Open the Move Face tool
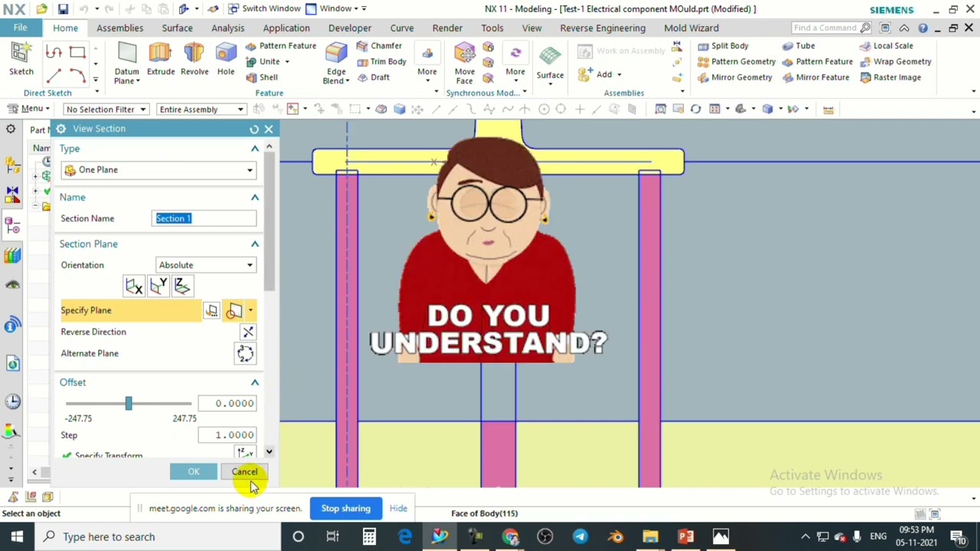980x551 pixels. 465,64
